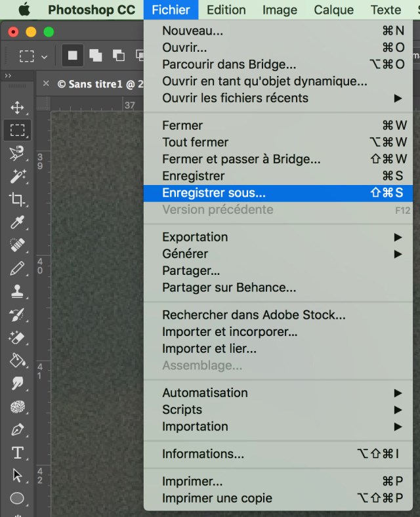Switch to Subtract from Selection mode
Screen dimensions: 420x517
tap(118, 56)
